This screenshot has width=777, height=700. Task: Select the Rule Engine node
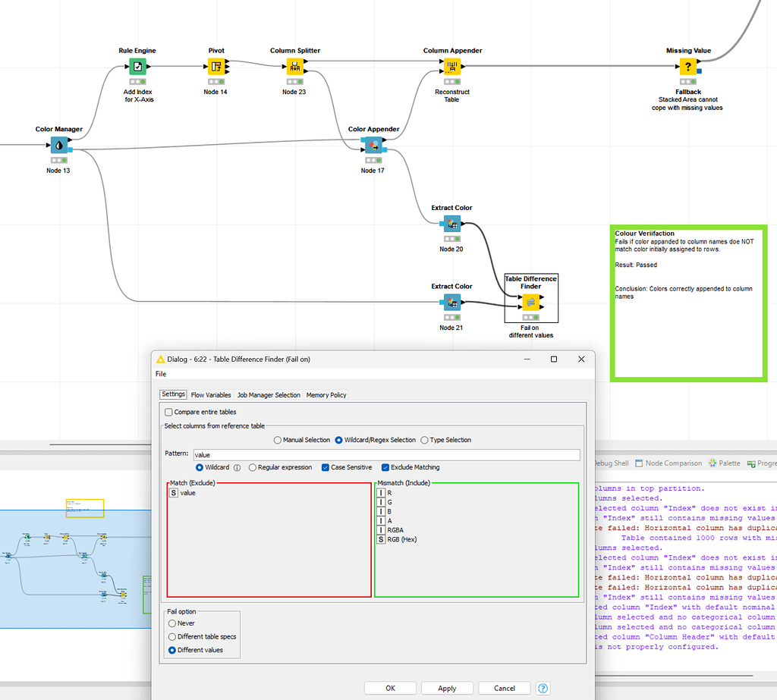tap(137, 66)
